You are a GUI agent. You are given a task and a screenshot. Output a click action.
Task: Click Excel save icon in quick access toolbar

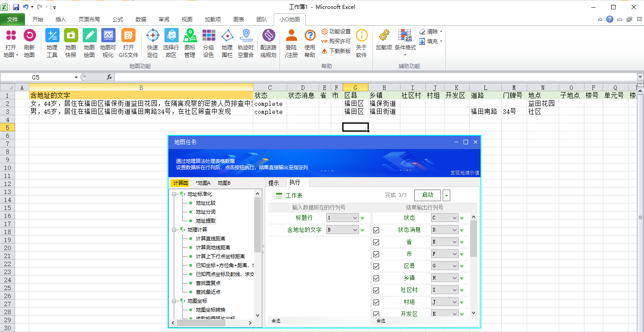(16, 7)
